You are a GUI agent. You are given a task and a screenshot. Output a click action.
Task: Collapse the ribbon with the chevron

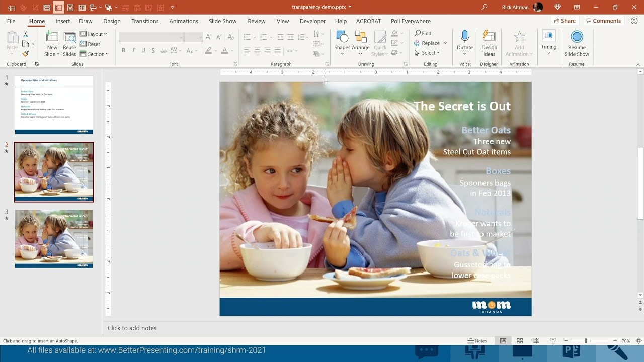638,64
